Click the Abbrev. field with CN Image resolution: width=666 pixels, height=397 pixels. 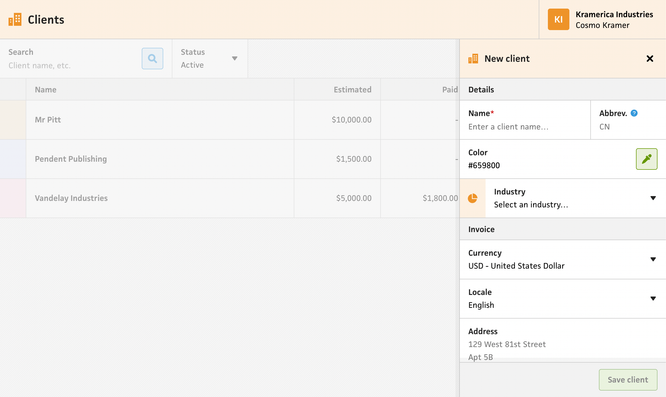628,120
